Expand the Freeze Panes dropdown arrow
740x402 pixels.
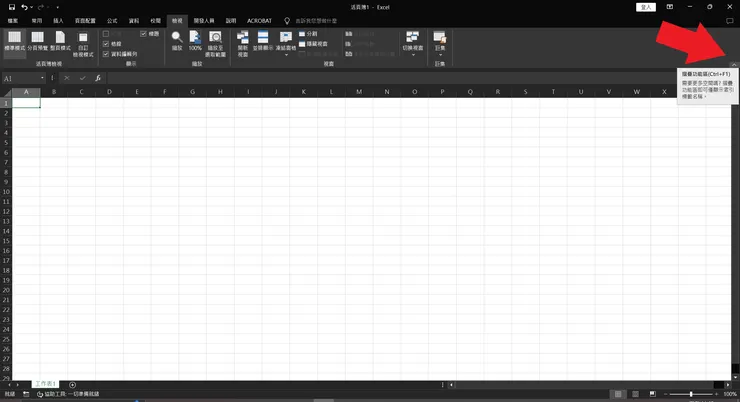pyautogui.click(x=286, y=55)
